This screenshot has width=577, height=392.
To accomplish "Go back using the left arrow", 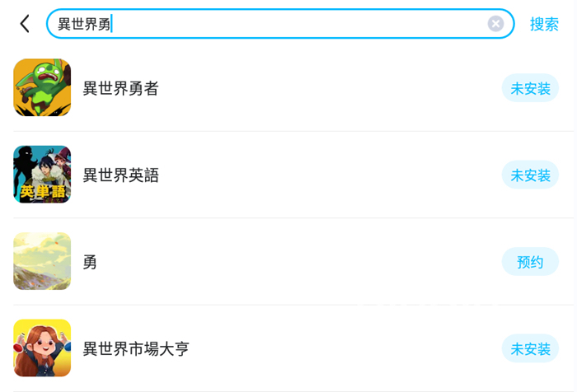I will click(25, 24).
